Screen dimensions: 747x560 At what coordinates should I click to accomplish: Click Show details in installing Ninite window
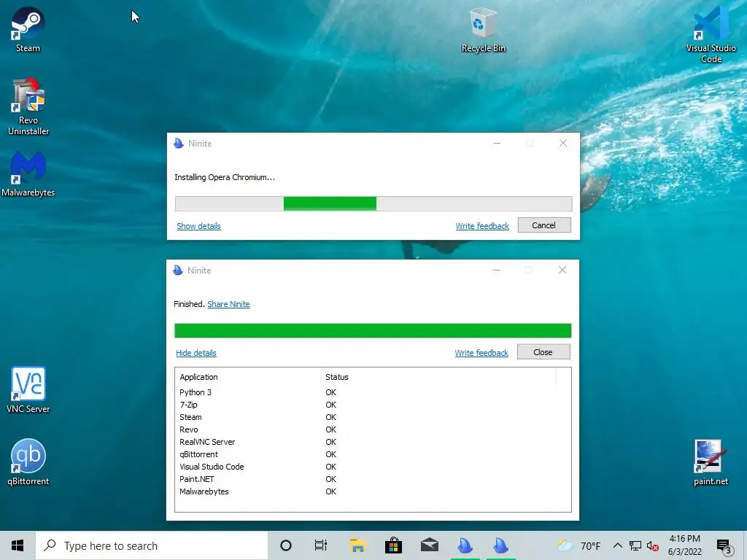coord(198,226)
